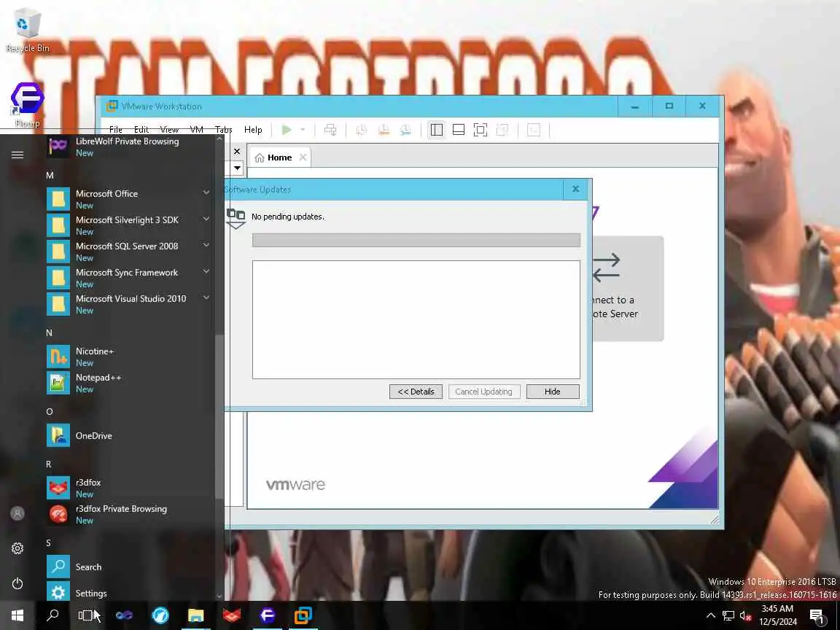Select Recycle Bin on desktop

[27, 30]
